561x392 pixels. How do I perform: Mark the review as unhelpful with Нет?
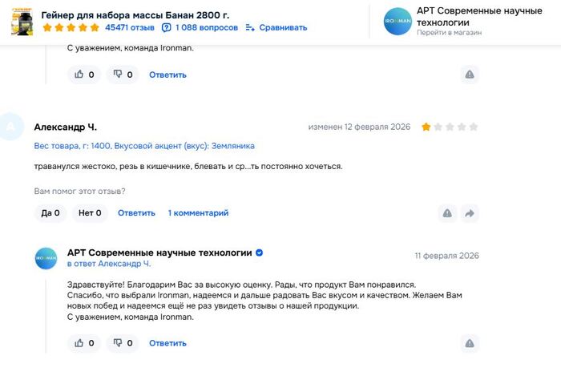coord(89,213)
